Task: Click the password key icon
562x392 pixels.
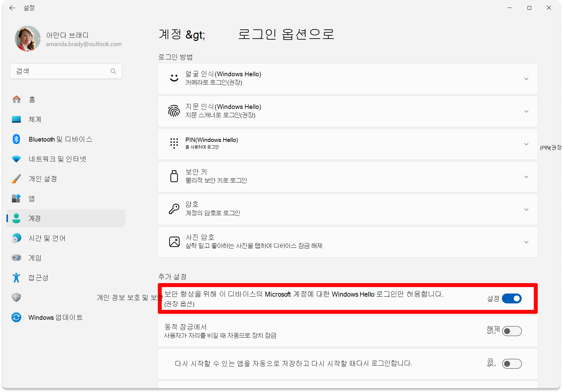Action: (x=174, y=209)
